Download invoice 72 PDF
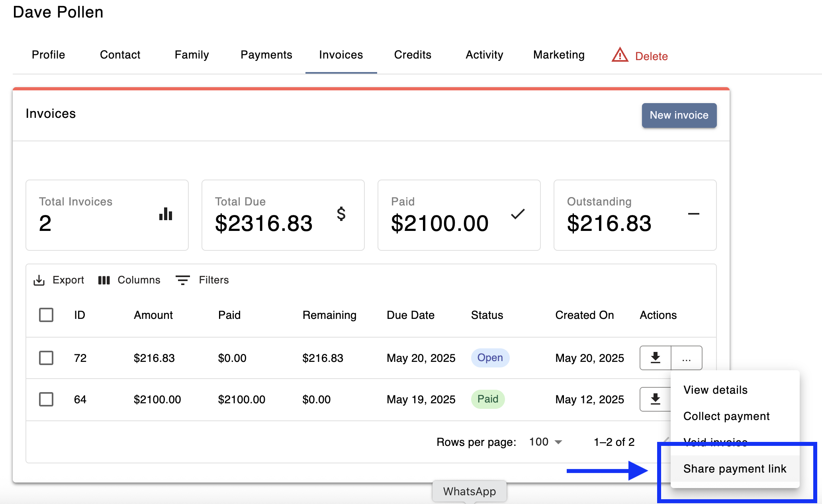Screen dimensions: 822x504 (655, 358)
